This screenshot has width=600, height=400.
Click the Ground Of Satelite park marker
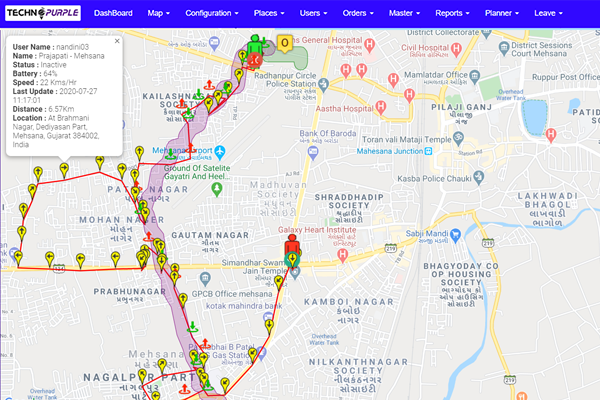(217, 189)
